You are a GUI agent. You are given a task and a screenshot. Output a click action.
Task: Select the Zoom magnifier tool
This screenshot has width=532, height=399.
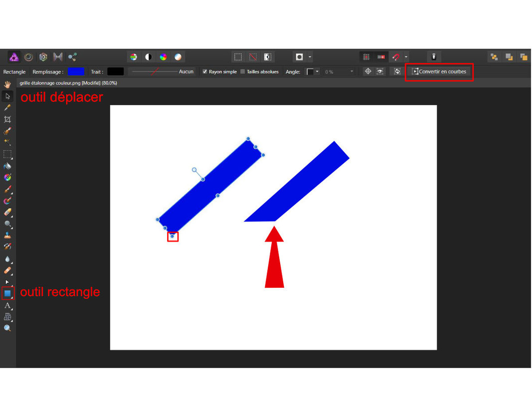pos(7,328)
